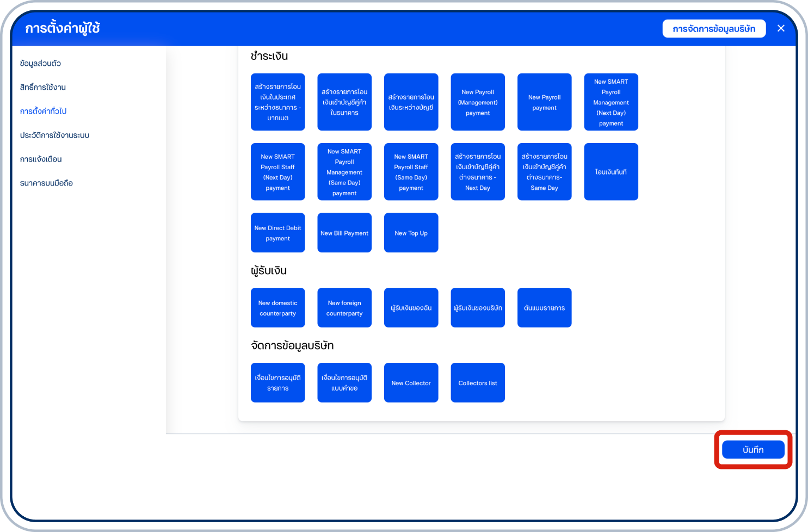This screenshot has width=808, height=532.
Task: Select the New Payroll payment tile
Action: (544, 102)
